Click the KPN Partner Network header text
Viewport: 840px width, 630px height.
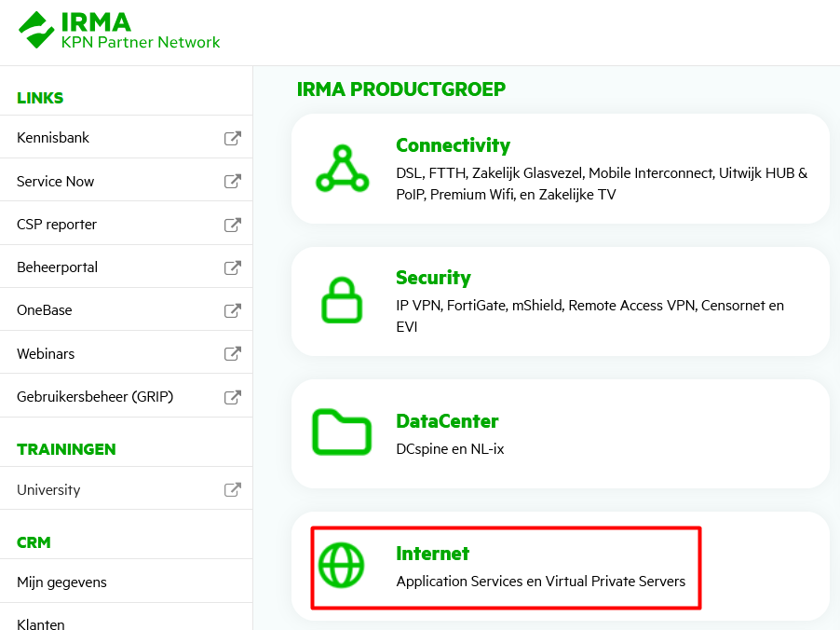click(141, 42)
